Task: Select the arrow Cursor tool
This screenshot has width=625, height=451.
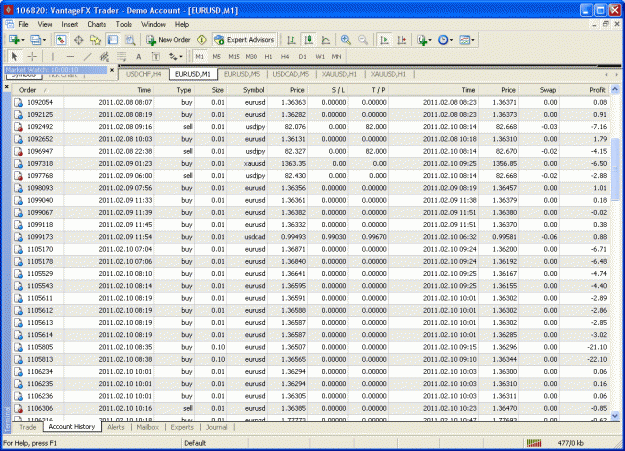Action: click(x=14, y=57)
